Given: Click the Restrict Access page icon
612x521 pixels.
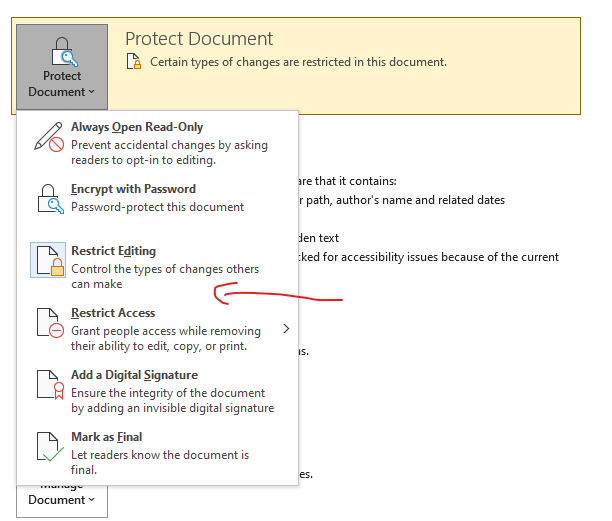Looking at the screenshot, I should click(x=50, y=322).
